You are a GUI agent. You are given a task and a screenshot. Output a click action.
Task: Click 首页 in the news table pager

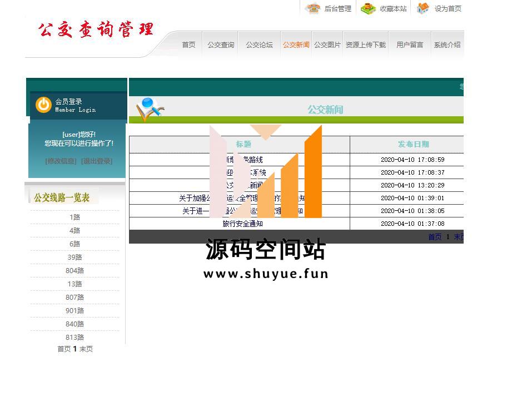tap(435, 237)
